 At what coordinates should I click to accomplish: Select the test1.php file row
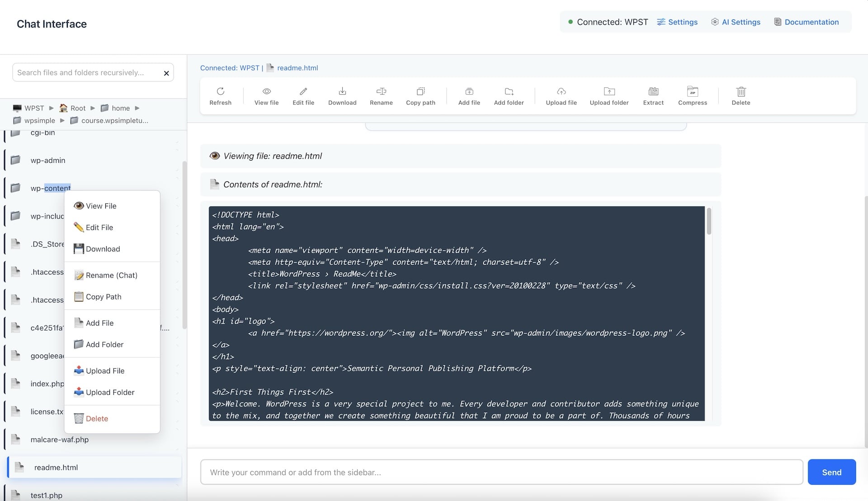click(x=93, y=494)
